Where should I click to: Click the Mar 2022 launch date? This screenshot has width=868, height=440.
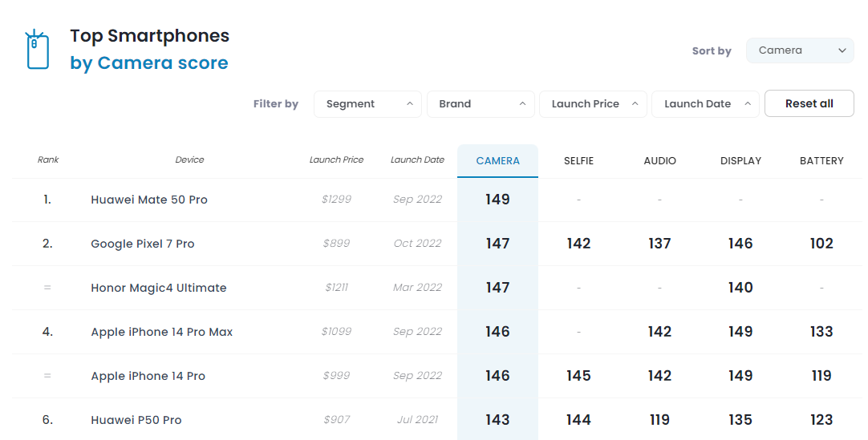[x=417, y=288]
